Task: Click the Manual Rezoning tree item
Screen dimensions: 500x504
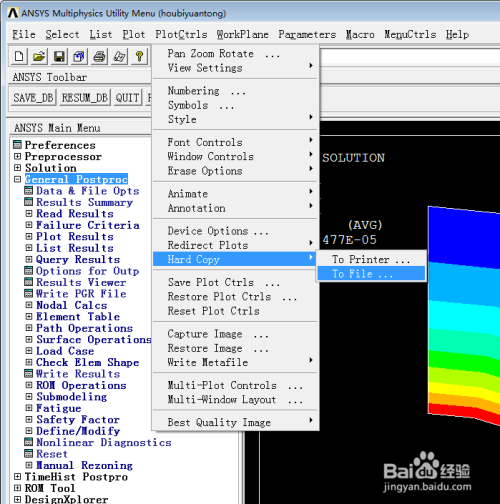Action: [x=84, y=465]
